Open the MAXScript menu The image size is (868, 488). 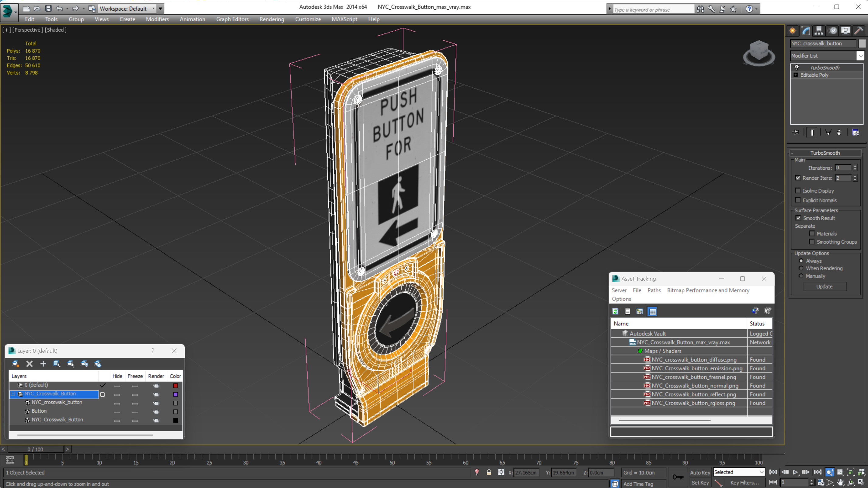tap(344, 19)
